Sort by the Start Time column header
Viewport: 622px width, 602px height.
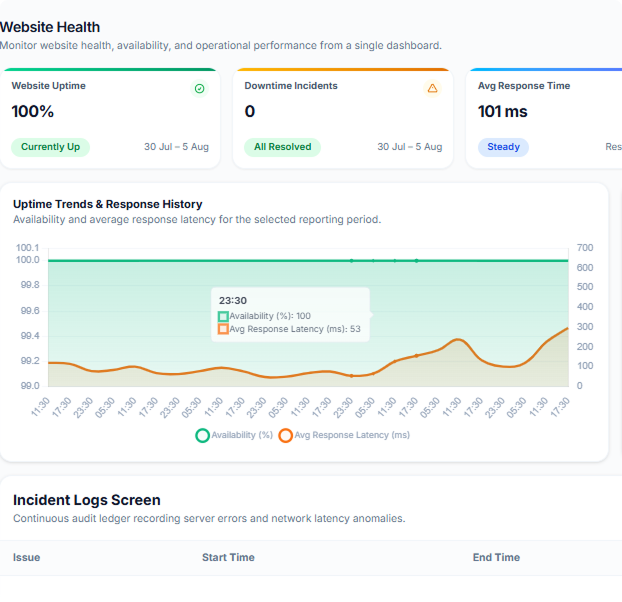click(x=228, y=558)
